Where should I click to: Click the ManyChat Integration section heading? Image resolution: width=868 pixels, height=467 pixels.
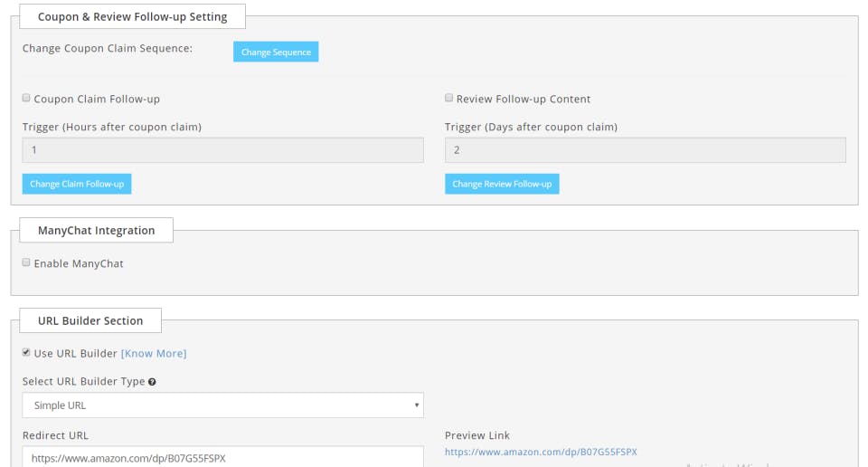96,231
